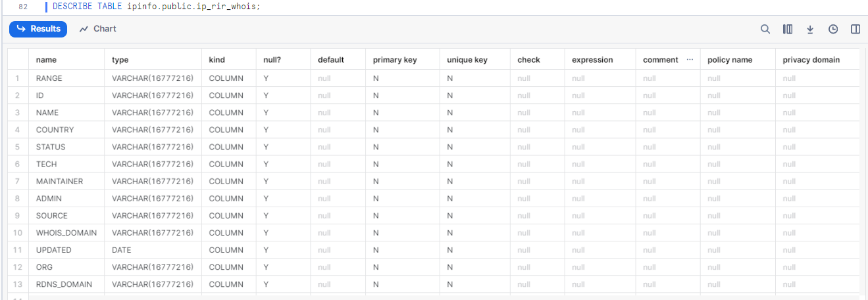Select the primary key N cell for TECH
This screenshot has width=868, height=300.
[x=403, y=164]
